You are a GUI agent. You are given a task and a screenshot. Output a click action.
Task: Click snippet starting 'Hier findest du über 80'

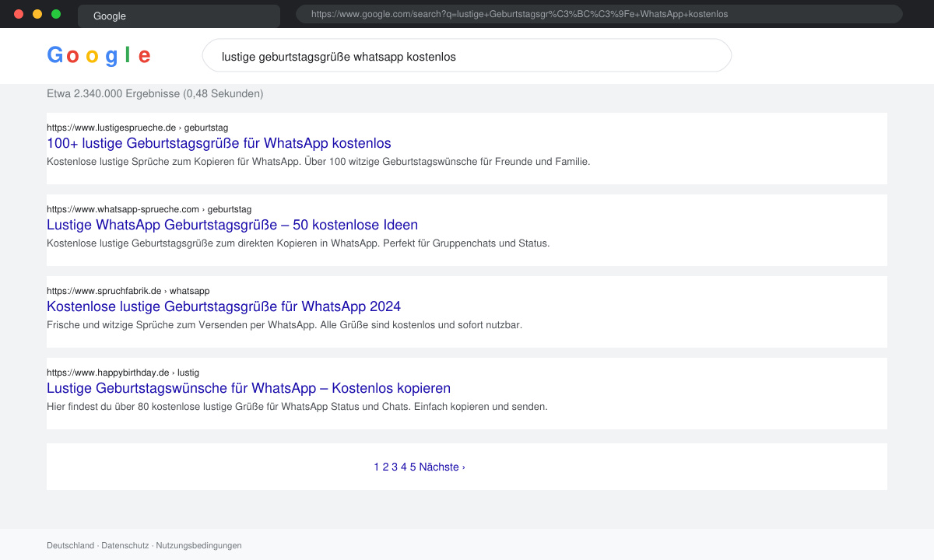click(x=297, y=407)
